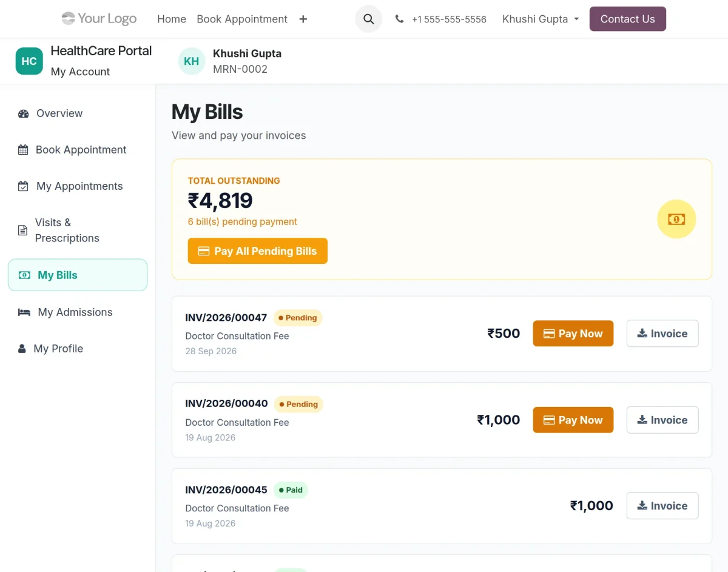Viewport: 728px width, 572px height.
Task: Click the plus icon in top navigation
Action: click(303, 19)
